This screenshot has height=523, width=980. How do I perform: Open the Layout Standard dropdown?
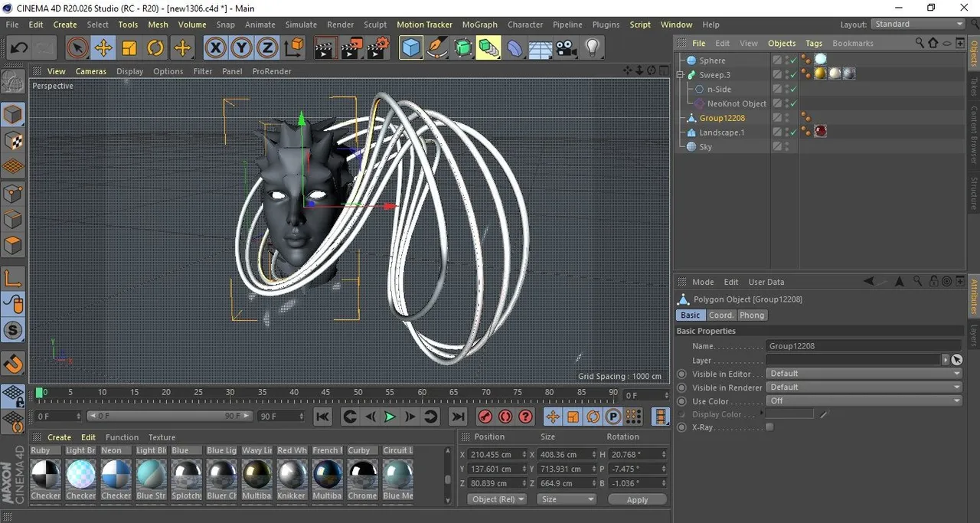[918, 25]
